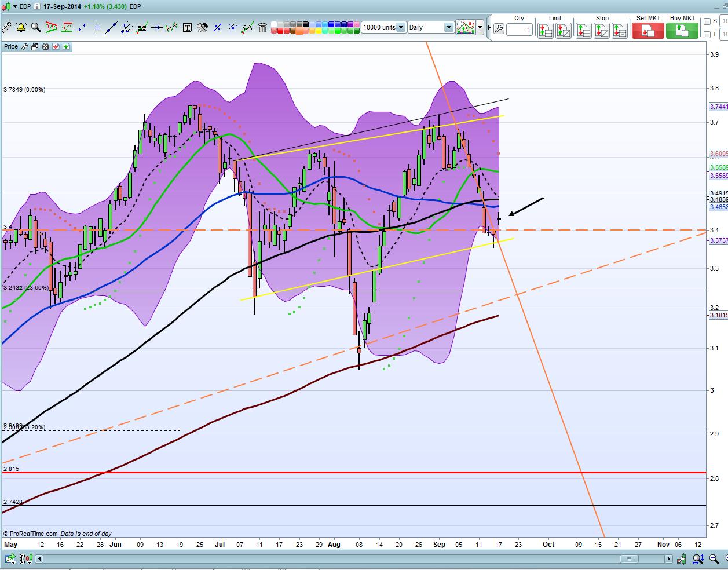Click the 3.7441 price axis label

(x=718, y=107)
